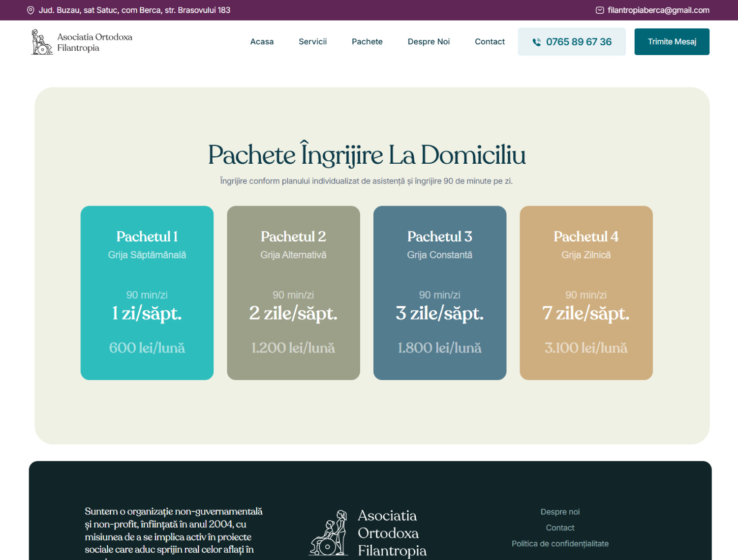738x560 pixels.
Task: Open Politica de confidențialitate footer link
Action: (560, 544)
